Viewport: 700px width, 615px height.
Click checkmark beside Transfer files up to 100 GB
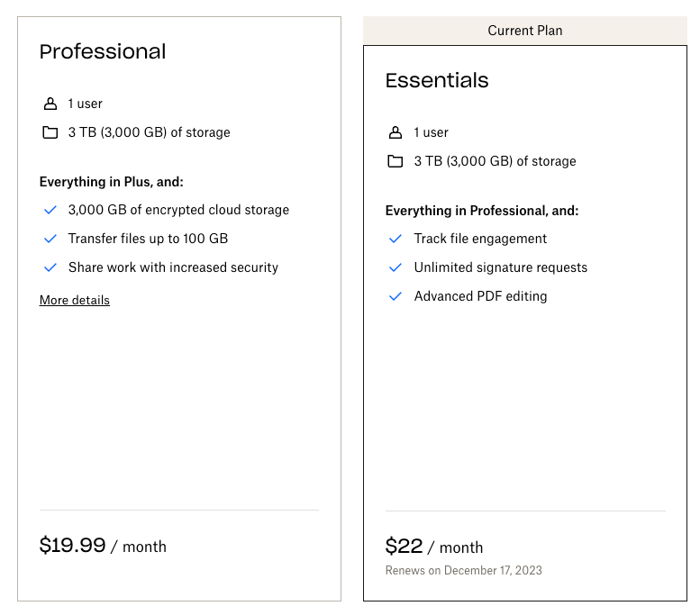[50, 239]
